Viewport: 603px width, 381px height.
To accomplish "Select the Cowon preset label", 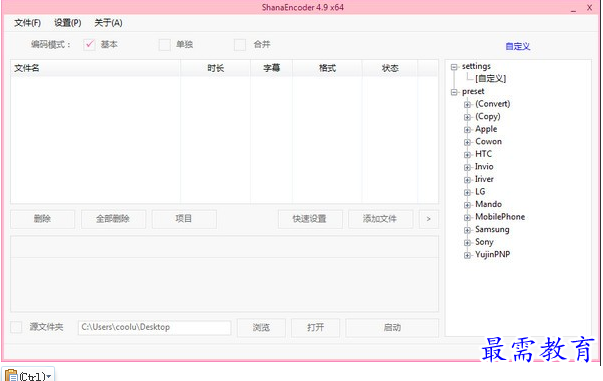I will click(x=488, y=141).
